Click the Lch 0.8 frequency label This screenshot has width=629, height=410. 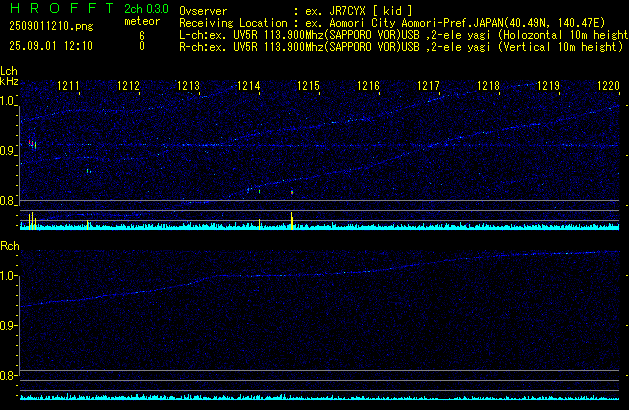pyautogui.click(x=7, y=201)
